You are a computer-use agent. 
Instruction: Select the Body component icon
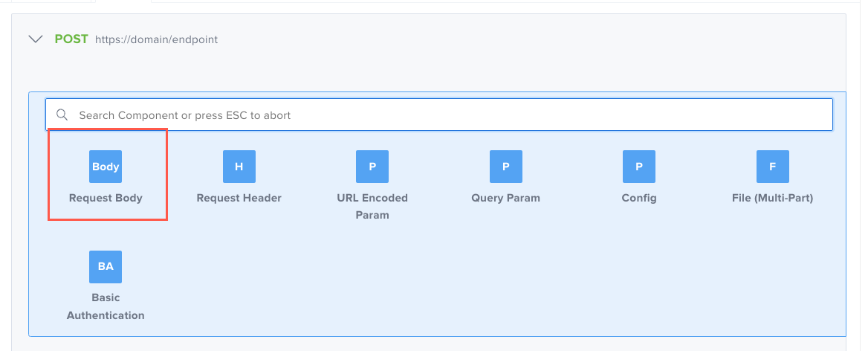click(x=106, y=167)
